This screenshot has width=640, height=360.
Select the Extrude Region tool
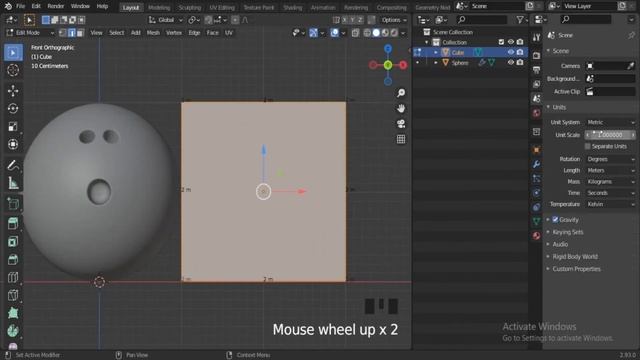pos(13,223)
